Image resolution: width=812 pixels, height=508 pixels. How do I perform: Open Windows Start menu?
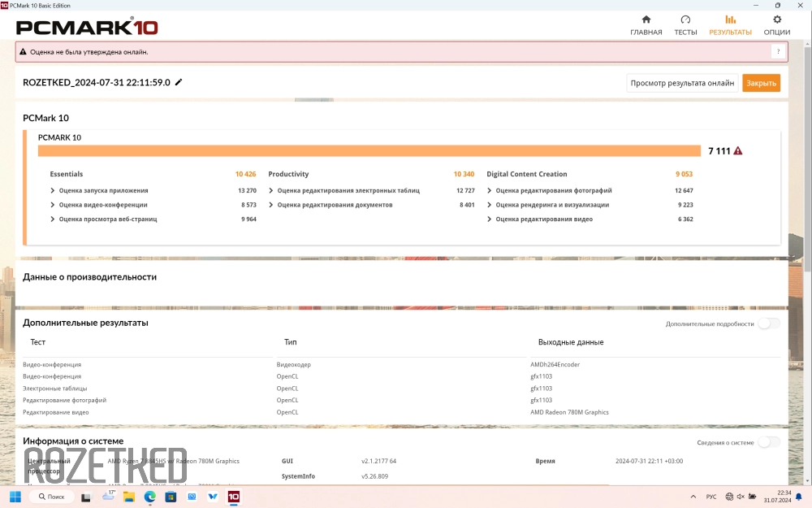pyautogui.click(x=15, y=497)
